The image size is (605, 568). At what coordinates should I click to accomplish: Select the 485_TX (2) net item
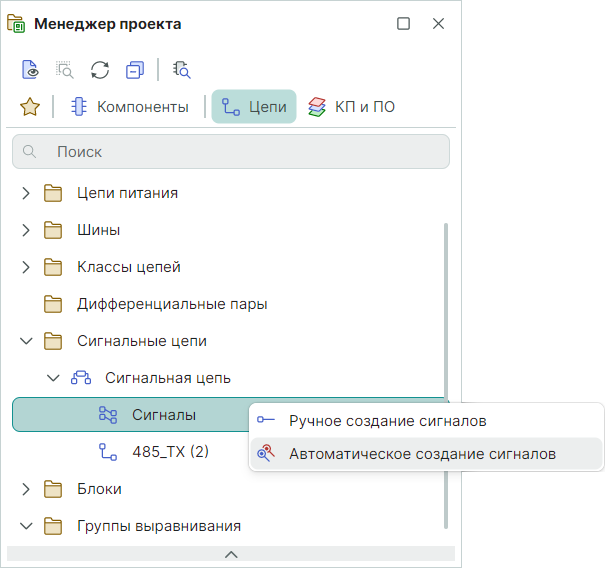(170, 452)
